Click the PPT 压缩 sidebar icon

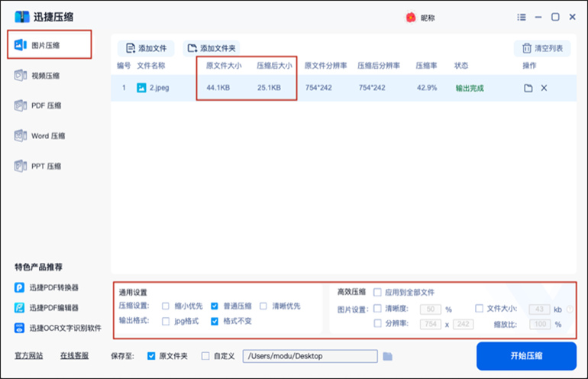coord(21,166)
